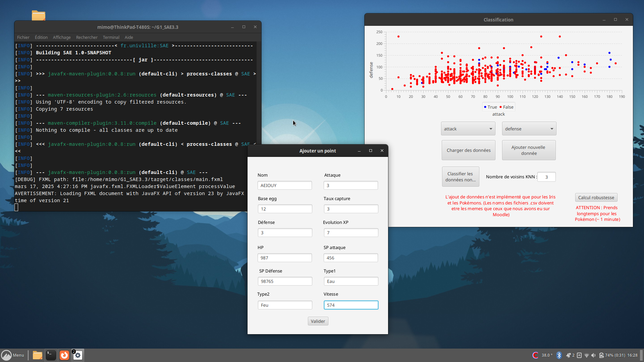Open the Affichage terminal menu
Screen dimensions: 644x362
[x=62, y=38]
